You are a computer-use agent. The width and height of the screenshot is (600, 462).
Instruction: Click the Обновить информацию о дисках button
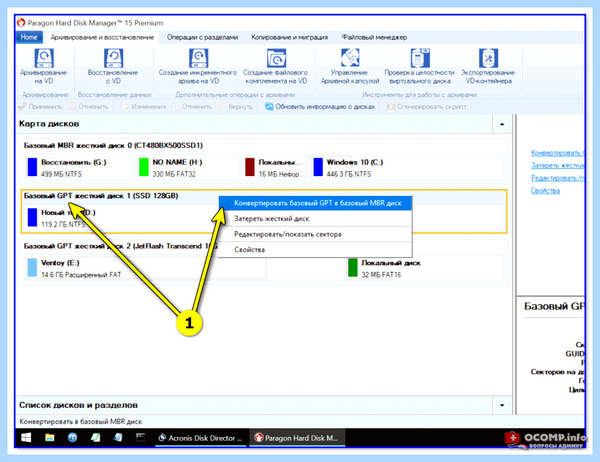320,107
